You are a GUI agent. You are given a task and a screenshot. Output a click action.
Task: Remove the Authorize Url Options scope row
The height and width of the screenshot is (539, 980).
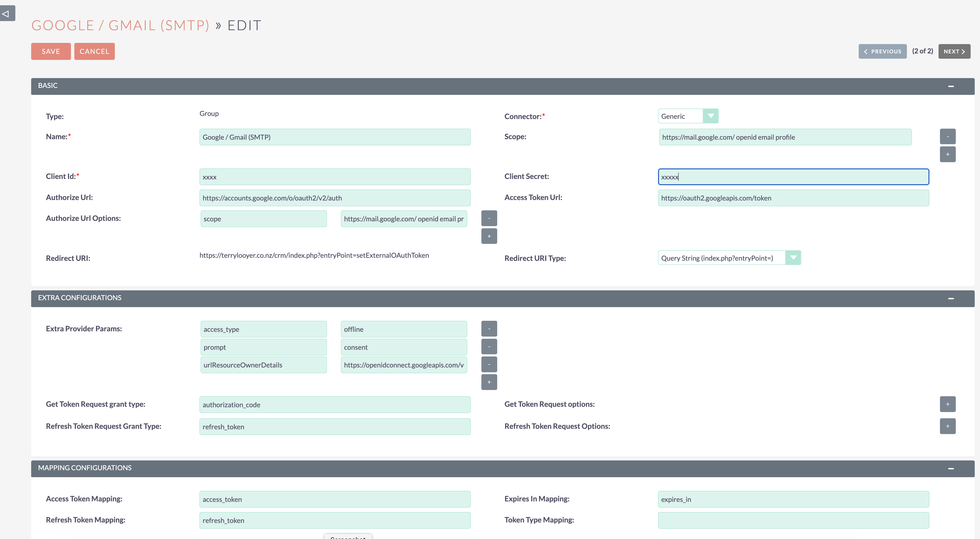coord(489,218)
